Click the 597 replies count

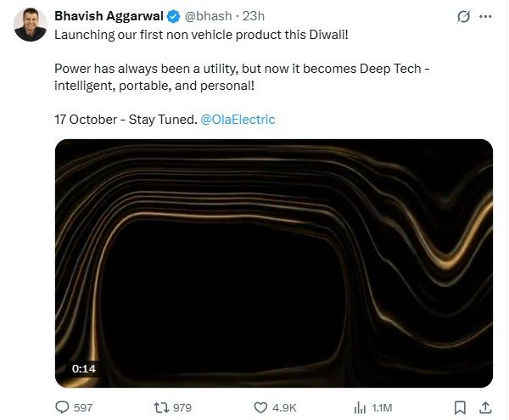pyautogui.click(x=83, y=407)
